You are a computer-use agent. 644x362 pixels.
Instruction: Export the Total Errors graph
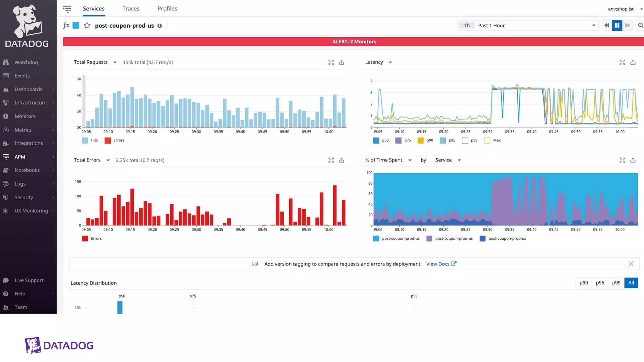341,160
